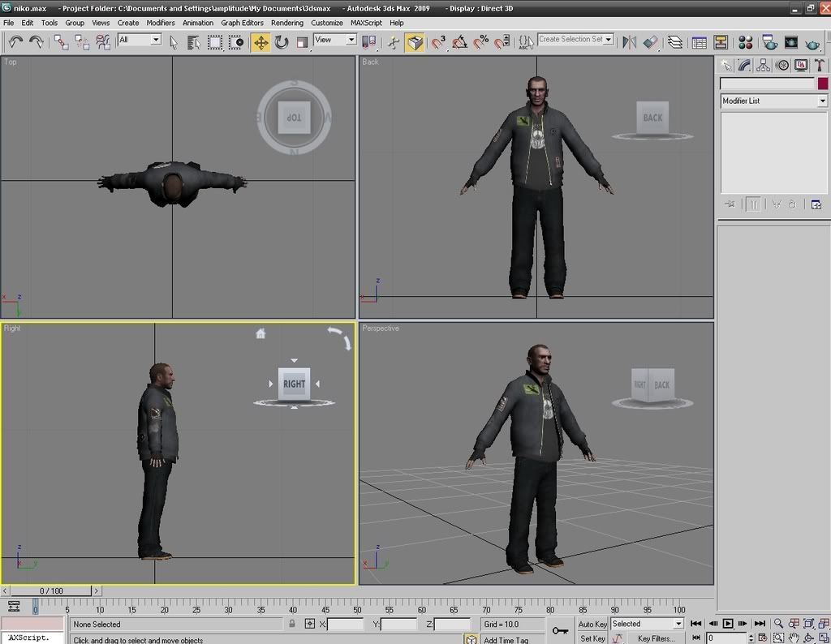This screenshot has width=831, height=644.
Task: Click the Use Pivot Point Center icon
Action: click(x=369, y=42)
